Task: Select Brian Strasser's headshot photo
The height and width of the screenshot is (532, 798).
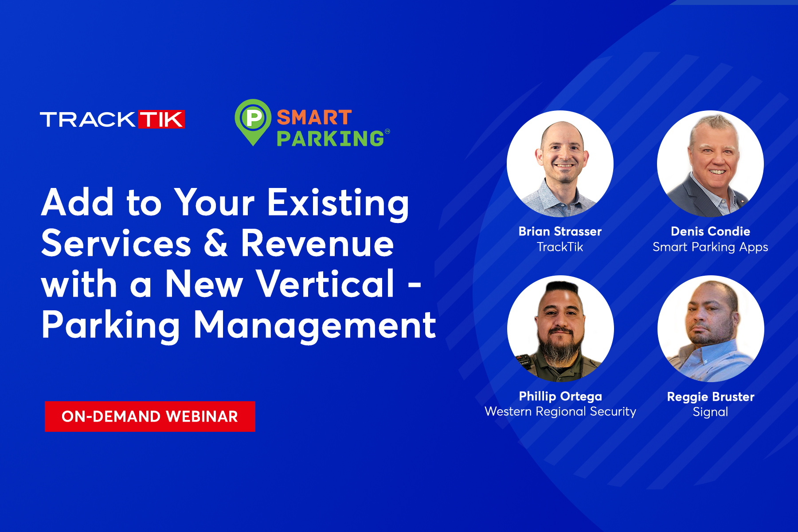Action: (560, 164)
